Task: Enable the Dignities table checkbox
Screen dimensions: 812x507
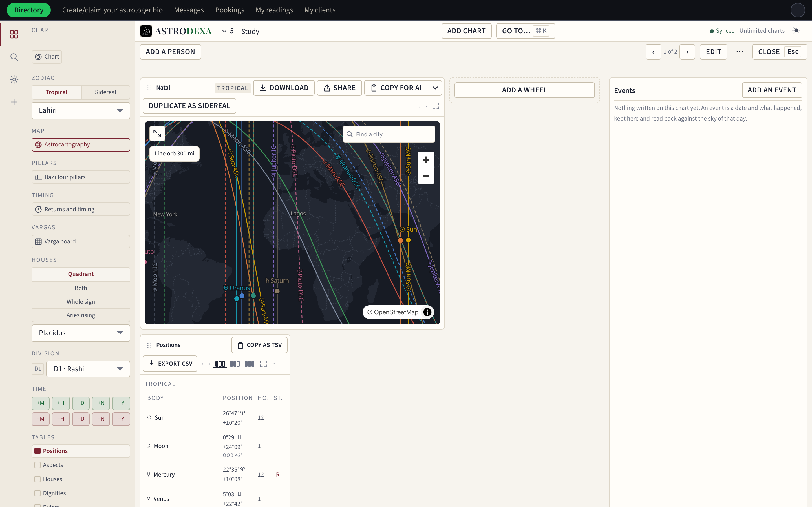Action: [x=37, y=493]
